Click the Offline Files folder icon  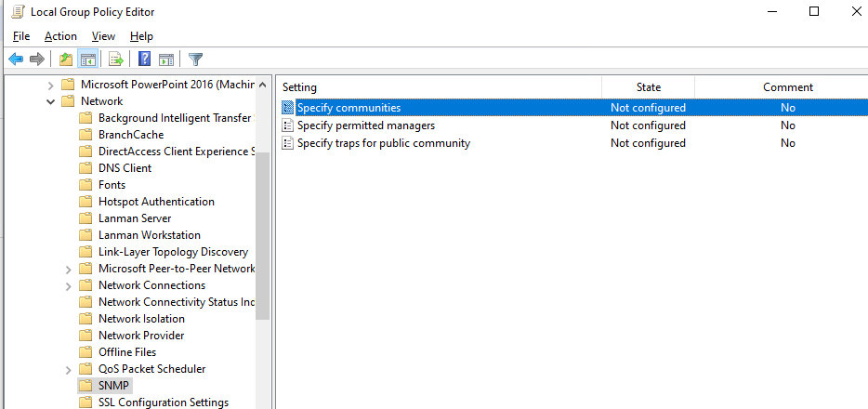pos(85,351)
